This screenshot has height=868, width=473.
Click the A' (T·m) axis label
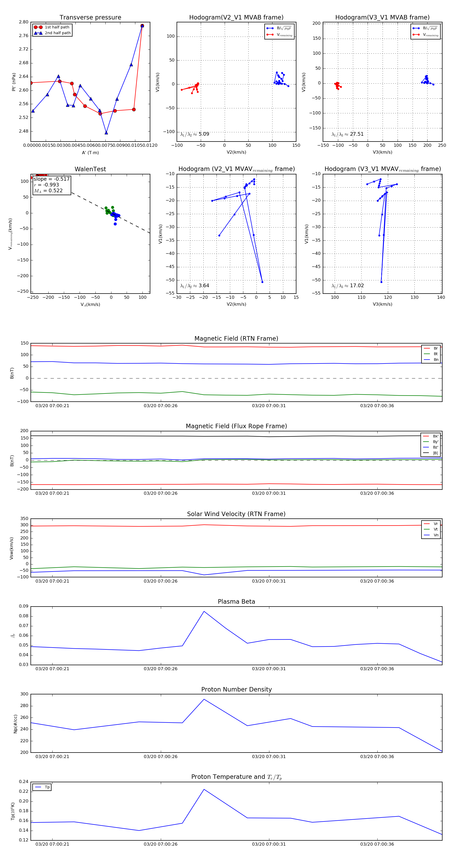90,153
